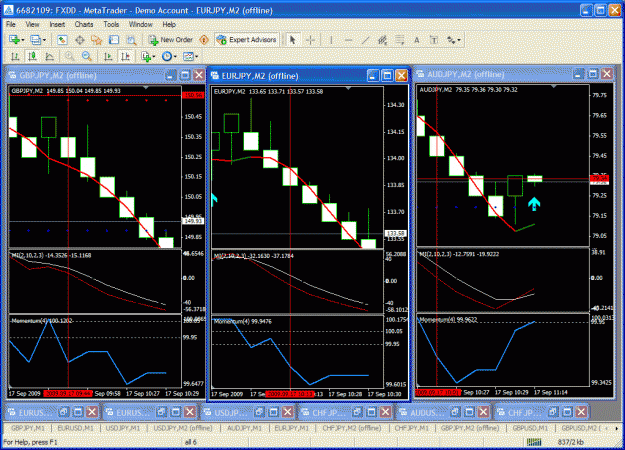This screenshot has width=625, height=450.
Task: Switch to the AUDJPY,M1 tab
Action: coord(244,428)
